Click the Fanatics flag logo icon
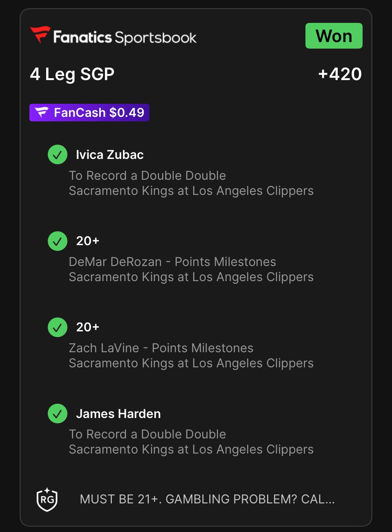The height and width of the screenshot is (532, 392). (x=40, y=35)
